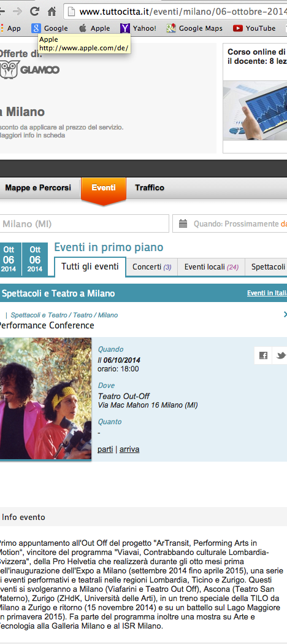The width and height of the screenshot is (287, 644).
Task: Switch to the Traffico tab
Action: coord(150,188)
